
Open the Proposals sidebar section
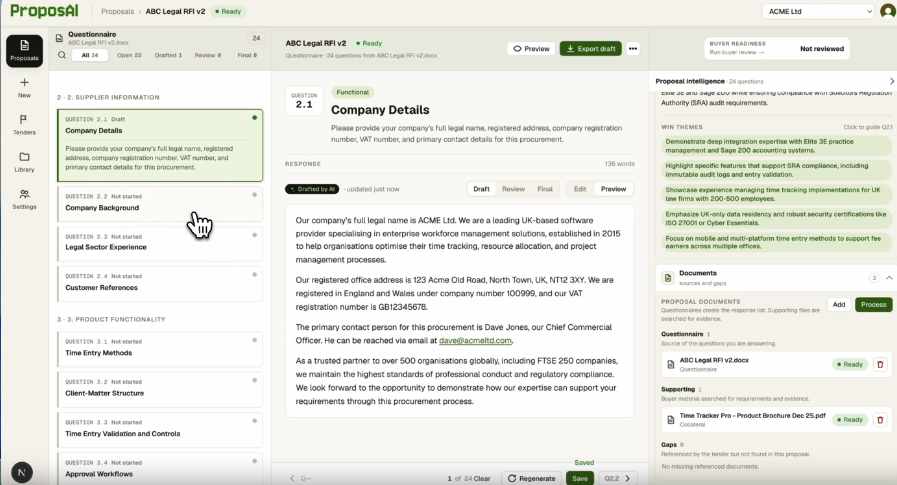[25, 50]
